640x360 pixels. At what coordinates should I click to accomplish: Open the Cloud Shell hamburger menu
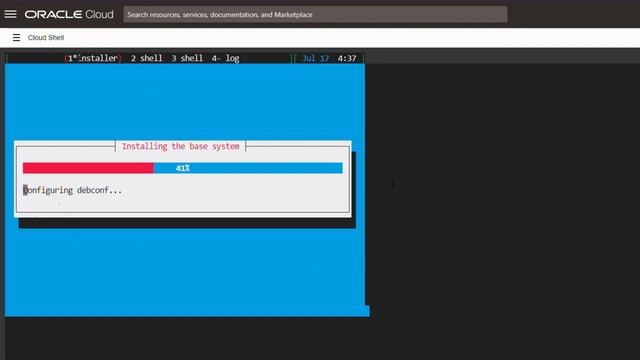click(x=16, y=38)
